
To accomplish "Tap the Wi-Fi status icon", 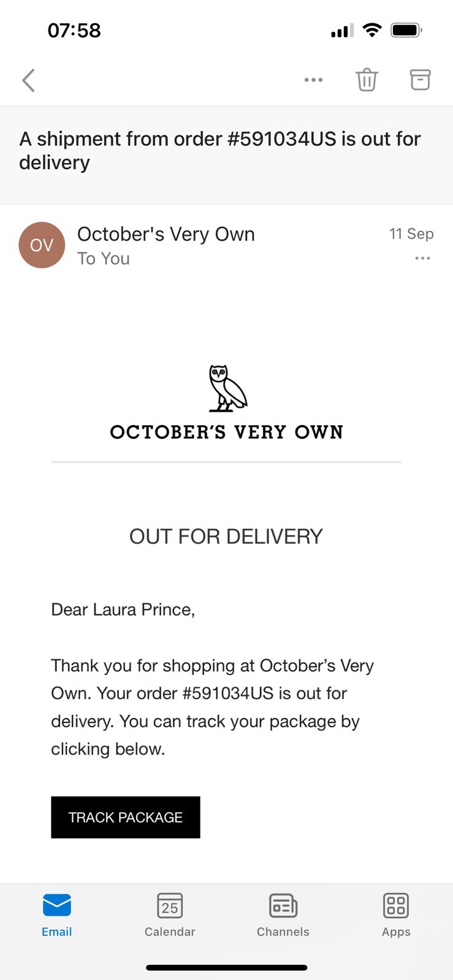I will pos(371,30).
